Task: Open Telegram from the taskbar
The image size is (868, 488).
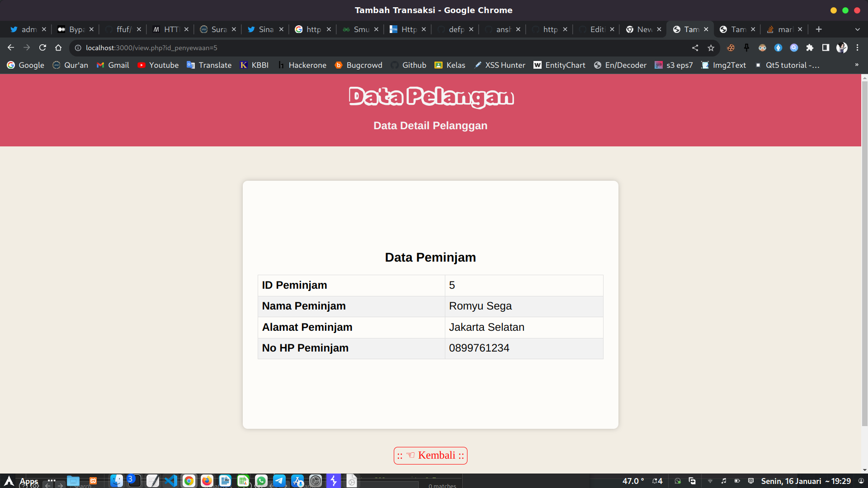Action: point(279,481)
